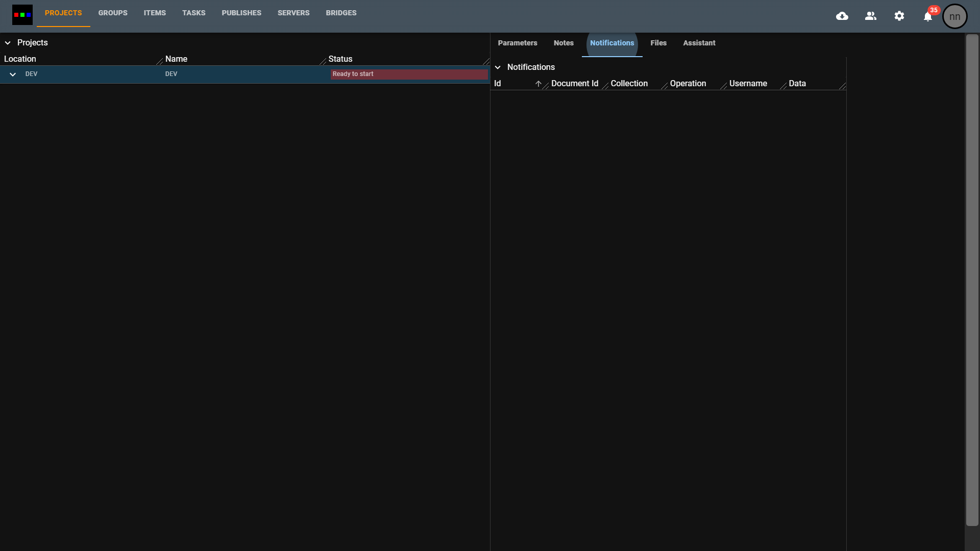This screenshot has width=980, height=551.
Task: Click the Id column sort arrow
Action: click(x=538, y=84)
